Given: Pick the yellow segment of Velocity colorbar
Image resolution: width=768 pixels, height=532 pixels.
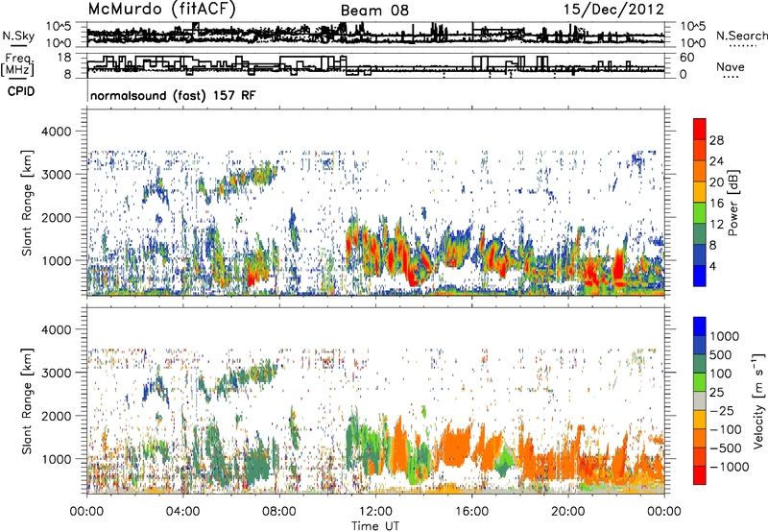Looking at the screenshot, I should point(700,420).
